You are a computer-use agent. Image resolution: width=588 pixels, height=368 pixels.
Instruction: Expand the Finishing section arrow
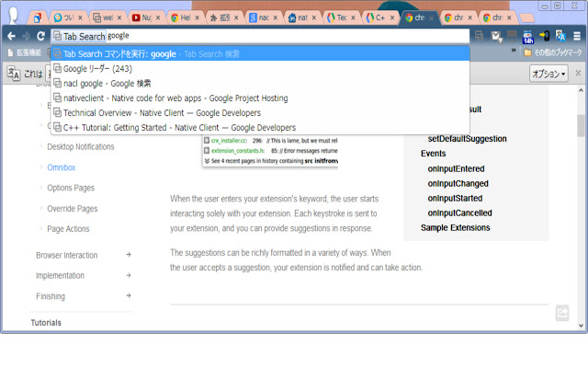pyautogui.click(x=129, y=295)
